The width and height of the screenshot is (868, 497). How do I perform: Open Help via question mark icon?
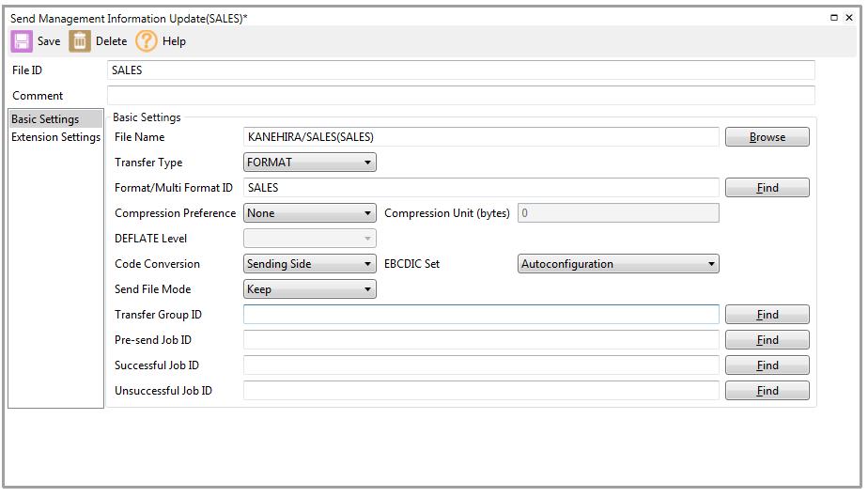point(147,41)
